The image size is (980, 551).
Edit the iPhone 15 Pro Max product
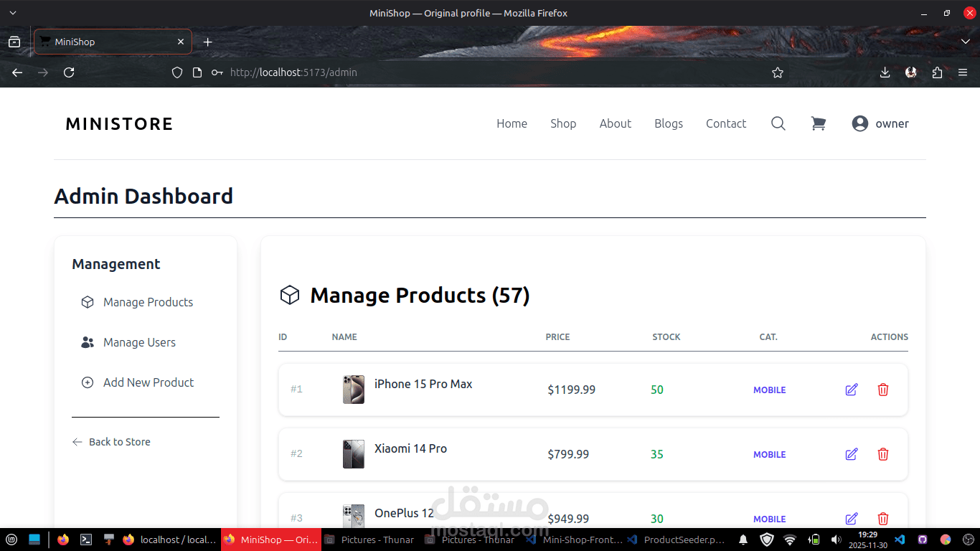click(852, 390)
